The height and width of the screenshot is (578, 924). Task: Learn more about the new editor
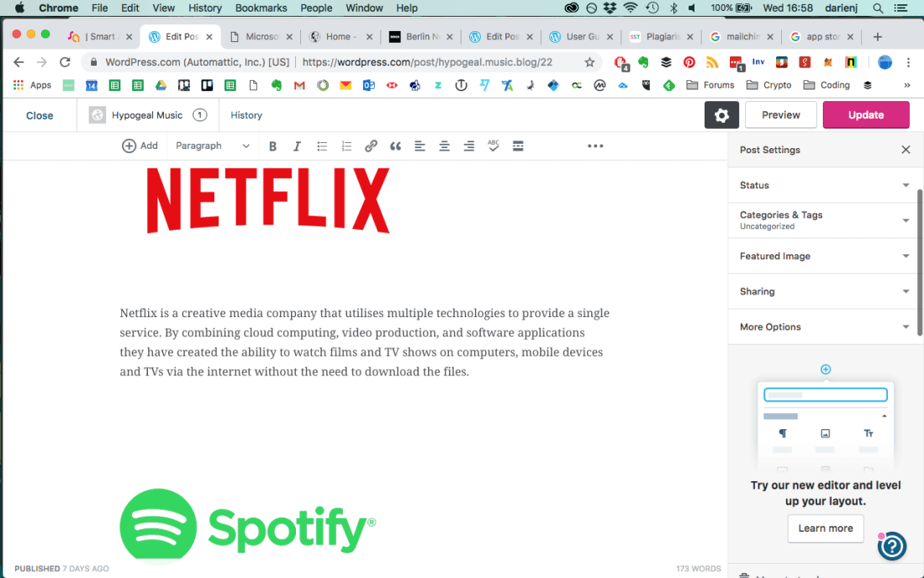(x=825, y=528)
